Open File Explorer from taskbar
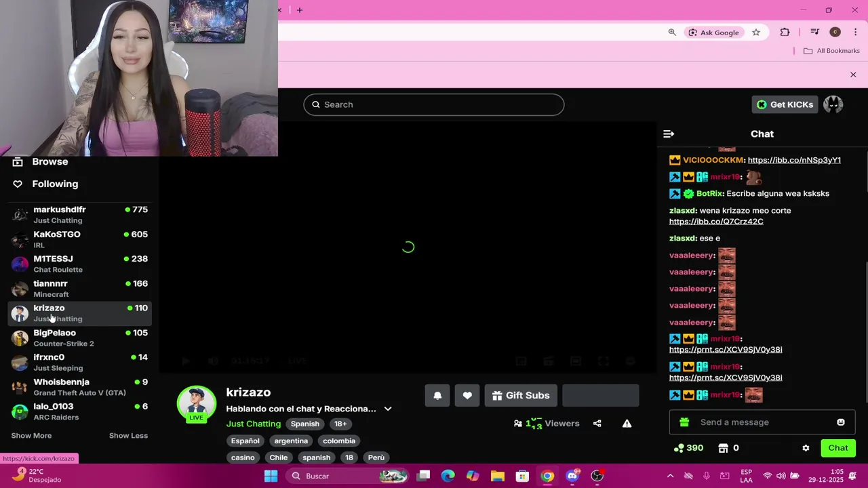 point(497,476)
